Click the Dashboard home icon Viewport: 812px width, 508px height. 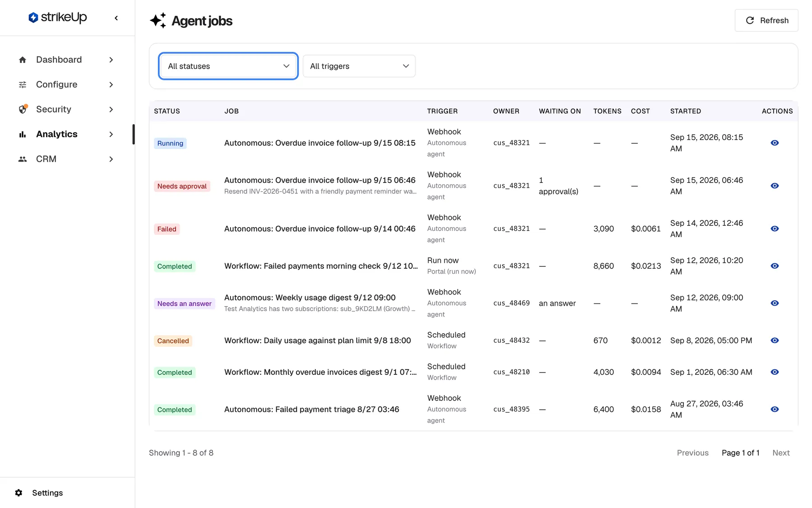(23, 60)
